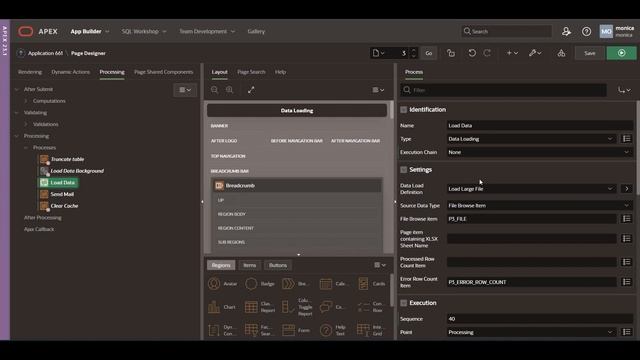
Task: Switch to the Dynamic Actions tab
Action: tap(71, 72)
